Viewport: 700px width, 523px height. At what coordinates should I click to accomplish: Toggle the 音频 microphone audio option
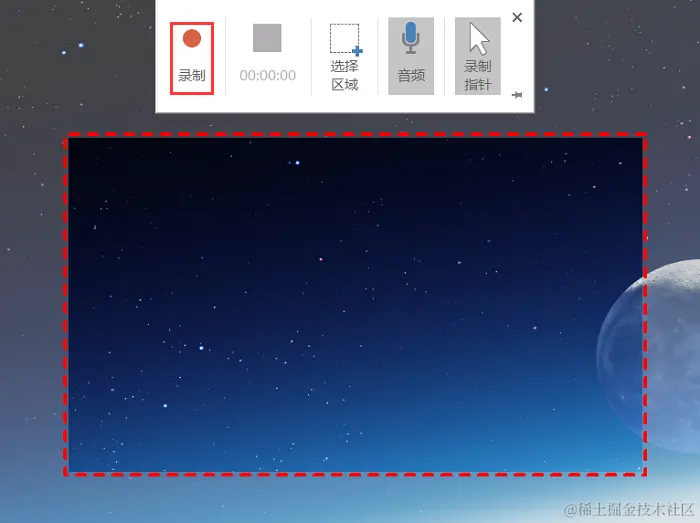click(x=411, y=56)
